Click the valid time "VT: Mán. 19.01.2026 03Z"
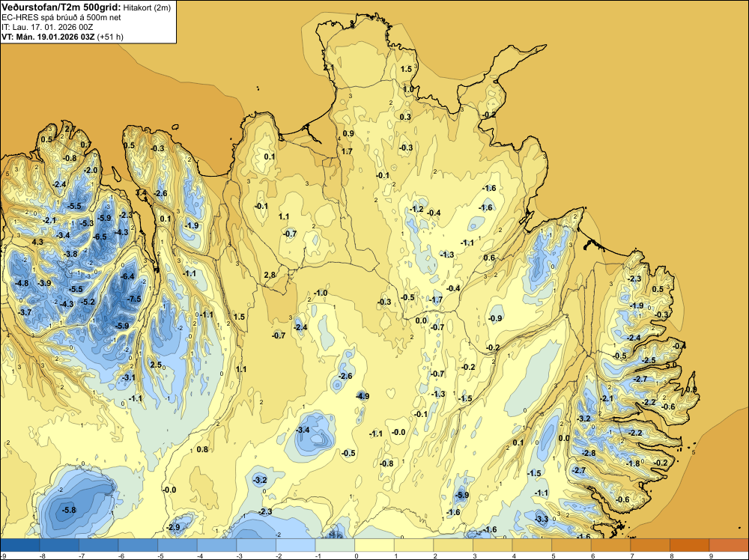Viewport: 749px width, 560px height. click(48, 37)
